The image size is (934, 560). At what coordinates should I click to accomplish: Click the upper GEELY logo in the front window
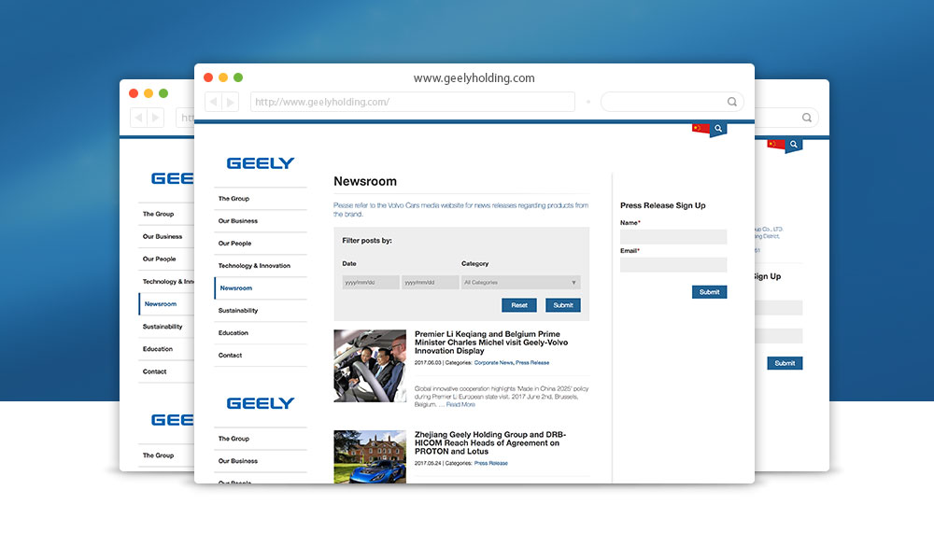pyautogui.click(x=261, y=163)
